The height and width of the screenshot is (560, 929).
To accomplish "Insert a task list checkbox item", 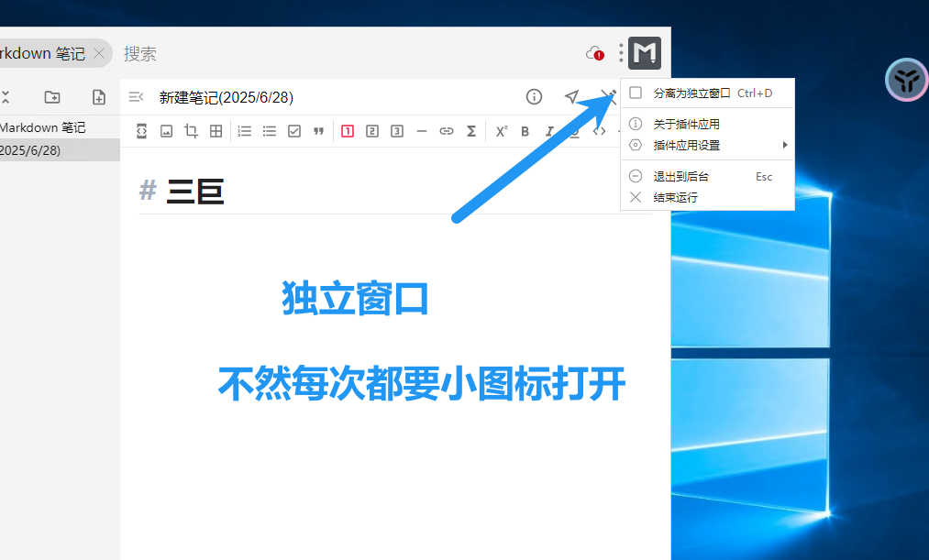I will click(294, 131).
